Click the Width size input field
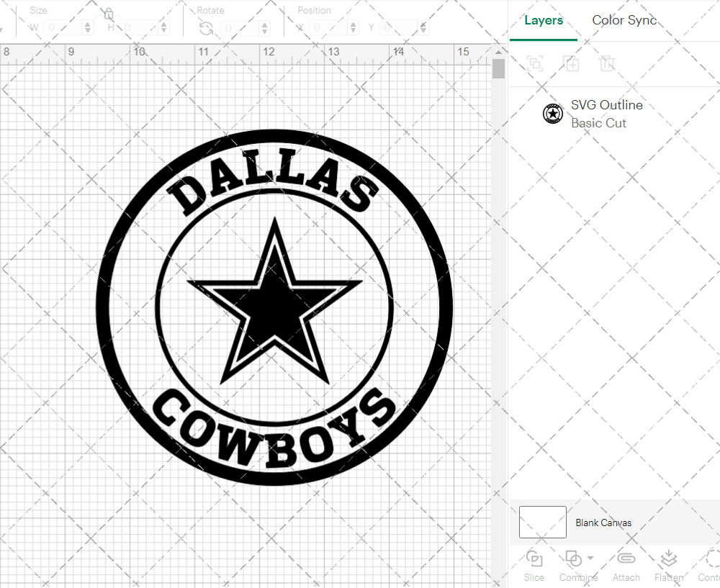The width and height of the screenshot is (720, 588). click(63, 27)
